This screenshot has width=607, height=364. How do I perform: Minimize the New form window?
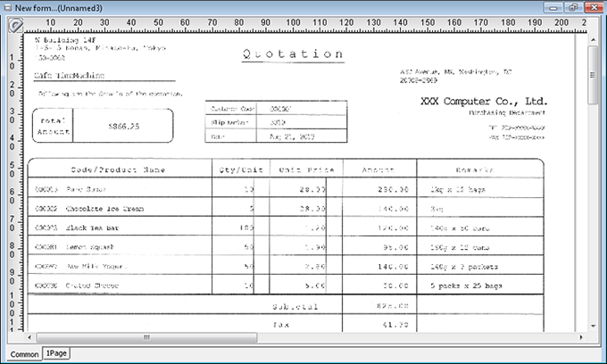click(553, 8)
